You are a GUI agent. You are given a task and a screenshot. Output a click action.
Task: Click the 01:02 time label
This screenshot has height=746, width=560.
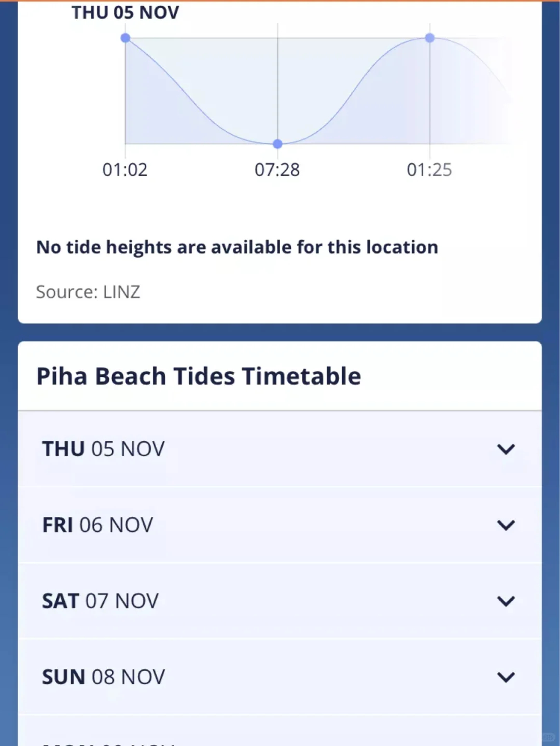click(125, 170)
